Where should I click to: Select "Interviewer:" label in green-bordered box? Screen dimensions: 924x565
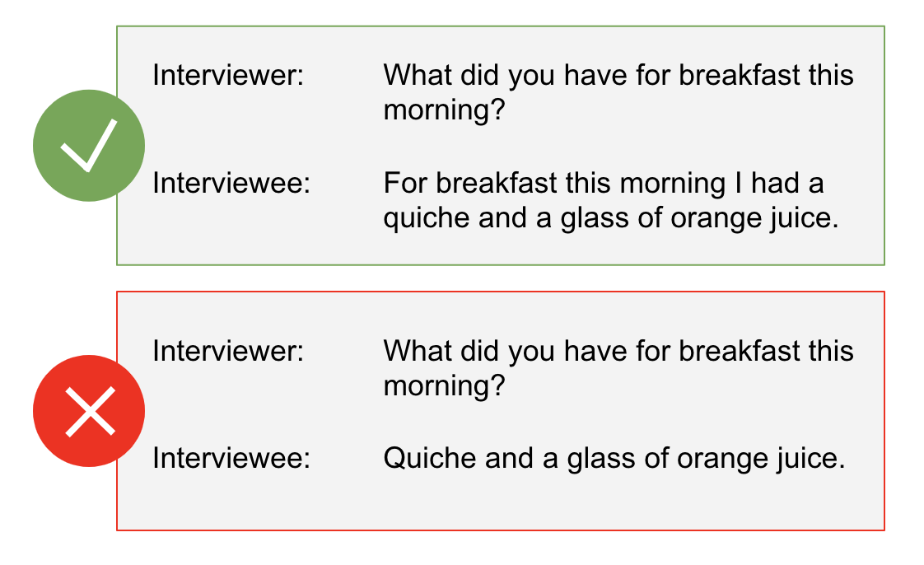(x=228, y=76)
